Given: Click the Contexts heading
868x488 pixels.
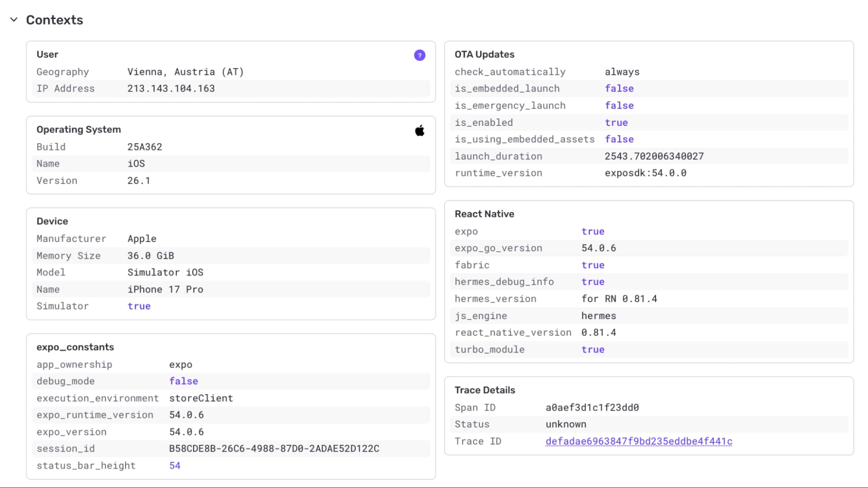Looking at the screenshot, I should coord(54,20).
